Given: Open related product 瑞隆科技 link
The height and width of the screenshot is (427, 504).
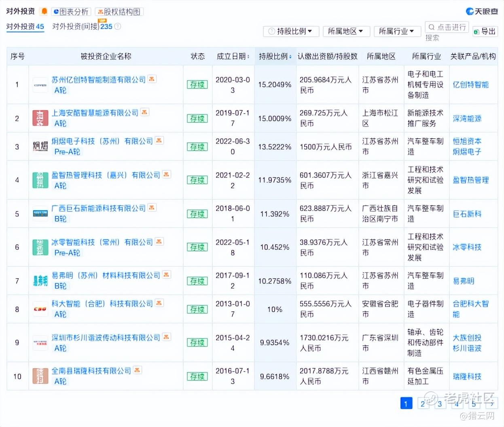Looking at the screenshot, I should [x=467, y=376].
